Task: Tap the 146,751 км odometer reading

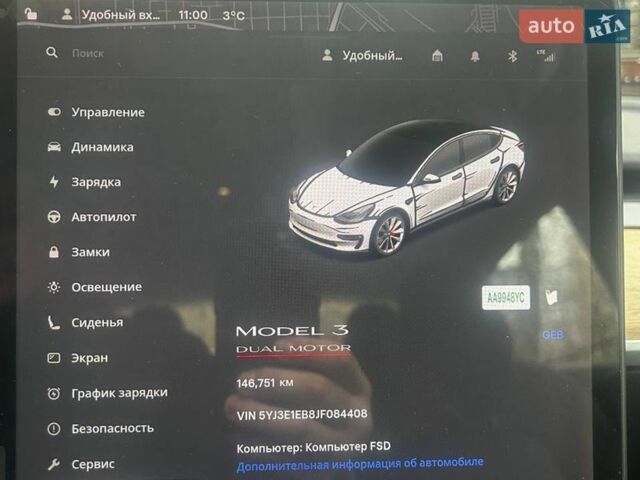Action: (265, 383)
